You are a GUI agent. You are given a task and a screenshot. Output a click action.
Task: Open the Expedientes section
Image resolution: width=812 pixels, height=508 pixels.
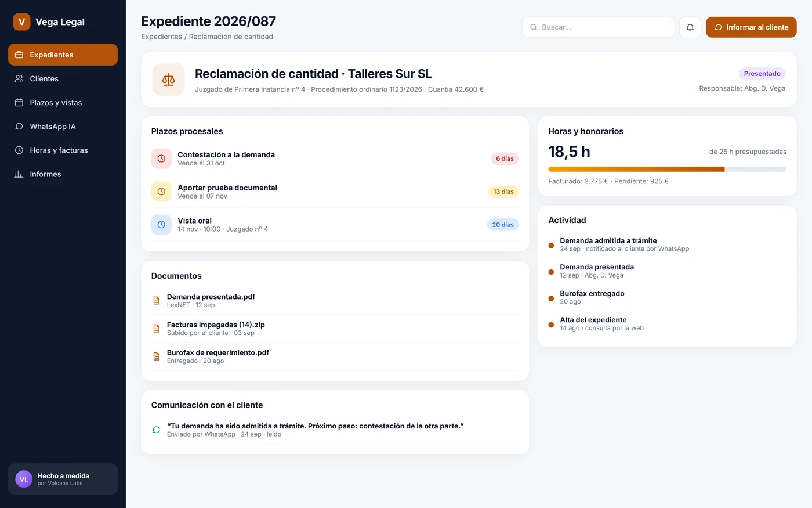tap(63, 55)
